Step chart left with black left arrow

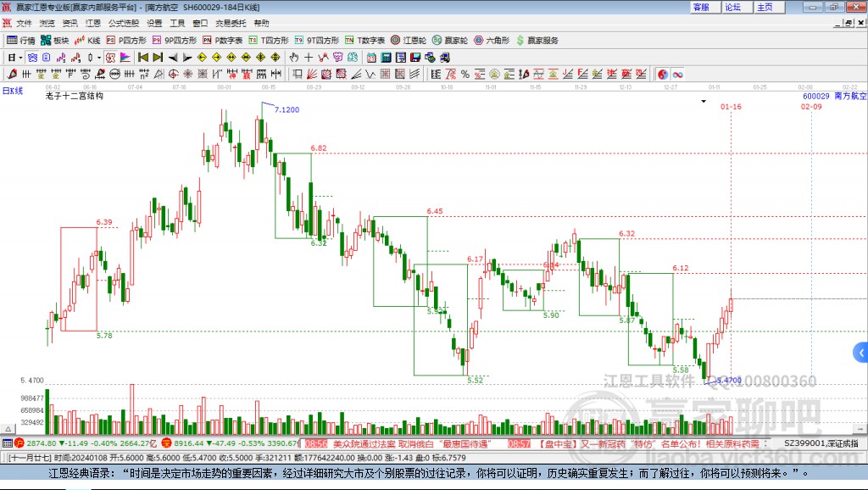pyautogui.click(x=173, y=58)
